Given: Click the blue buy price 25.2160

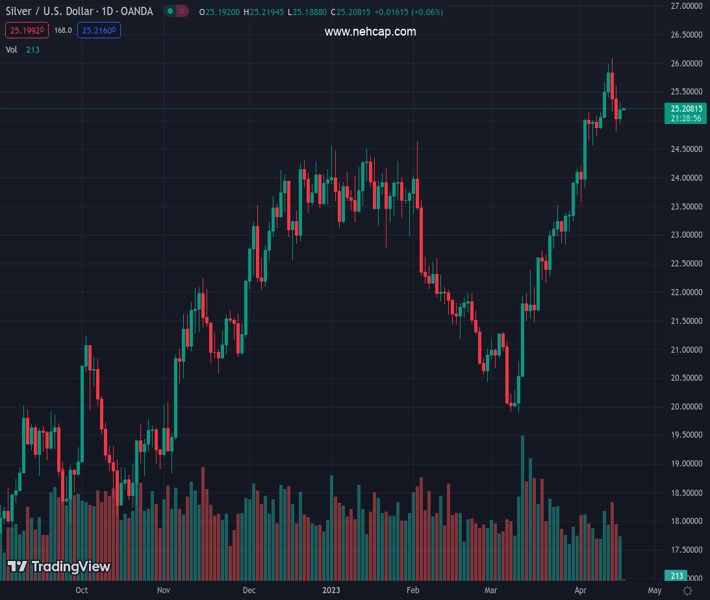Looking at the screenshot, I should (x=99, y=31).
